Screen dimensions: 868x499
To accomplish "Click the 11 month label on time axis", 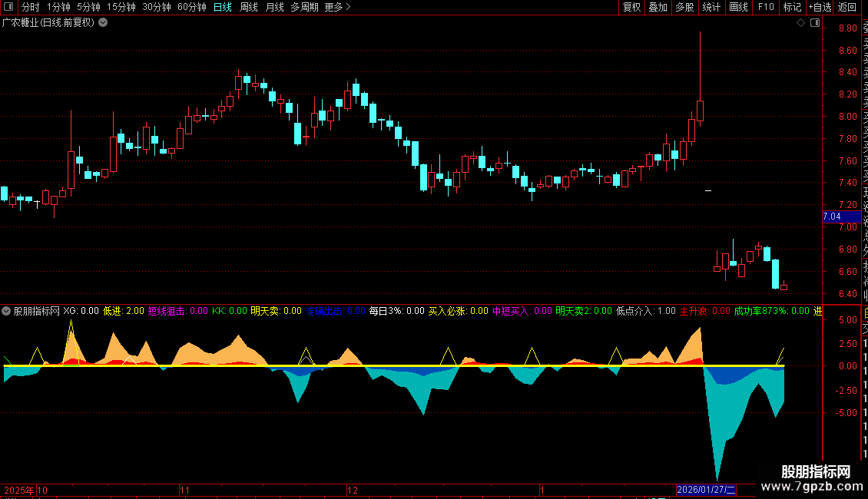I will click(185, 490).
